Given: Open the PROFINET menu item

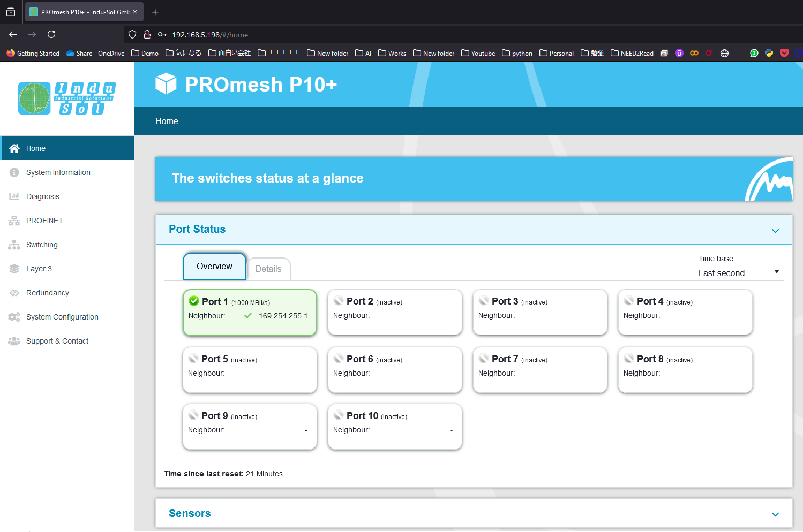Looking at the screenshot, I should 67,221.
